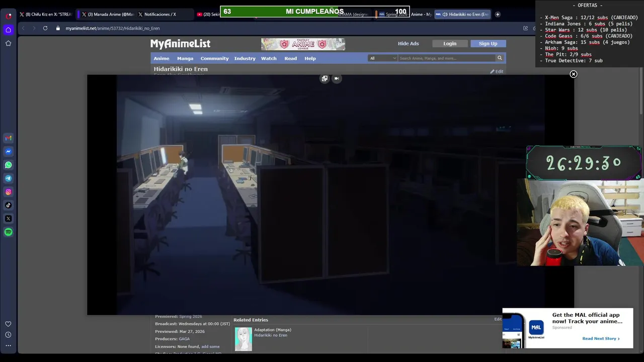Switch to the 'Chifu Krz en X' tab

pos(45,14)
